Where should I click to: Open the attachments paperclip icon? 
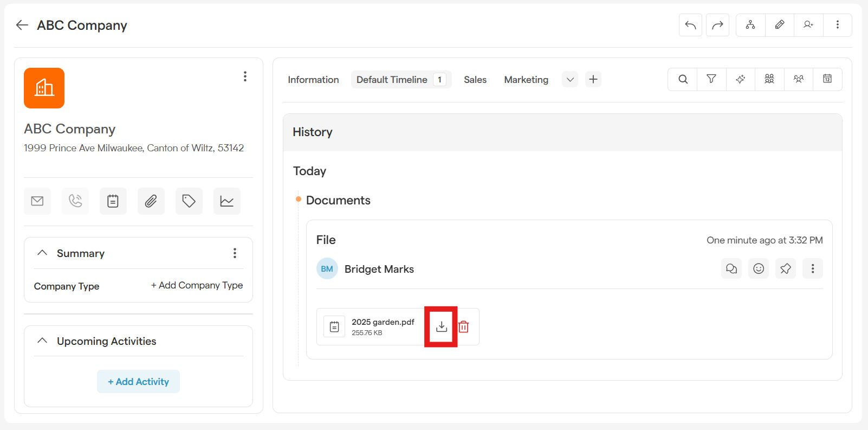151,201
